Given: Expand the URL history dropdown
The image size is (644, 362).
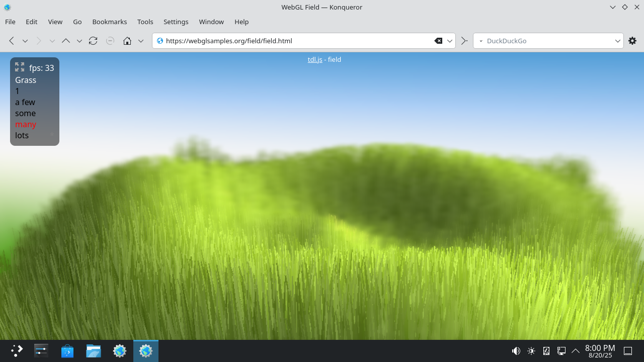Looking at the screenshot, I should [x=450, y=41].
